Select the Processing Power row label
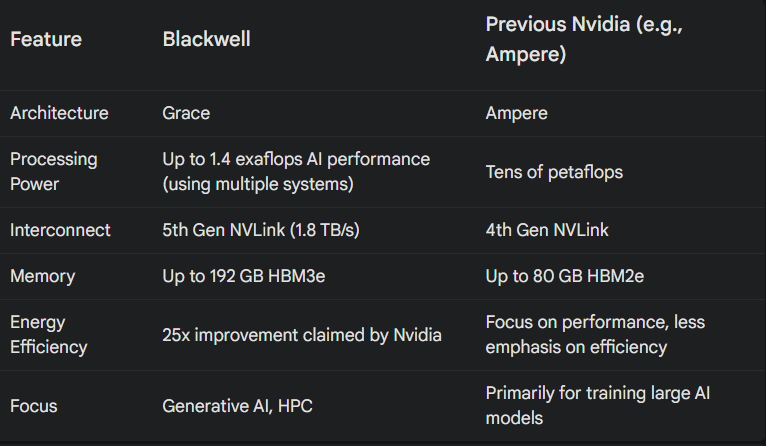Viewport: 766px width, 446px height. coord(54,171)
